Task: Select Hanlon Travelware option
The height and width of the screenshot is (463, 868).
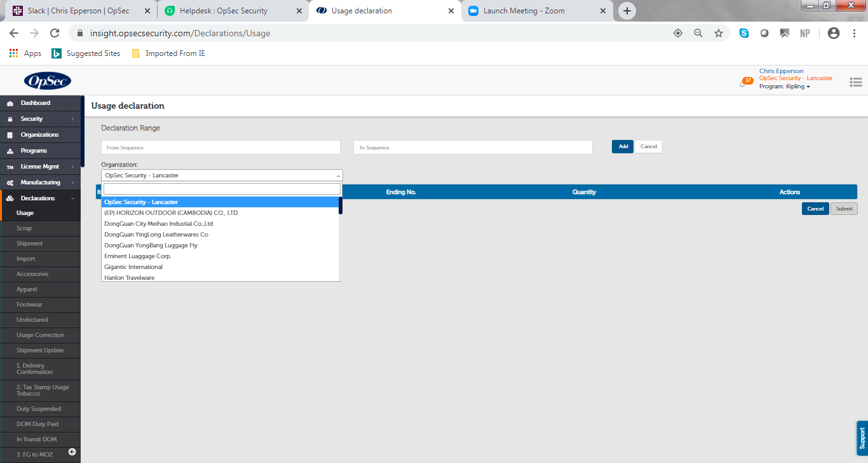Action: coord(220,277)
